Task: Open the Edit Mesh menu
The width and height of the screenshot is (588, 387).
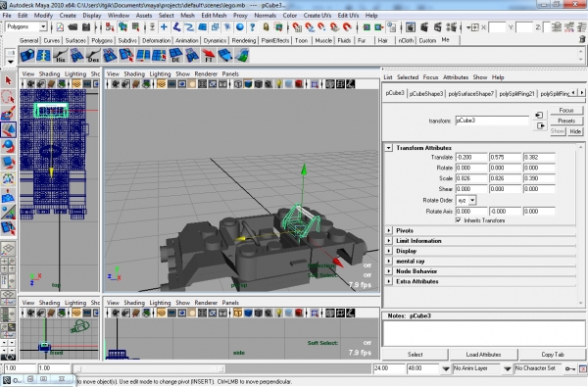Action: (214, 16)
